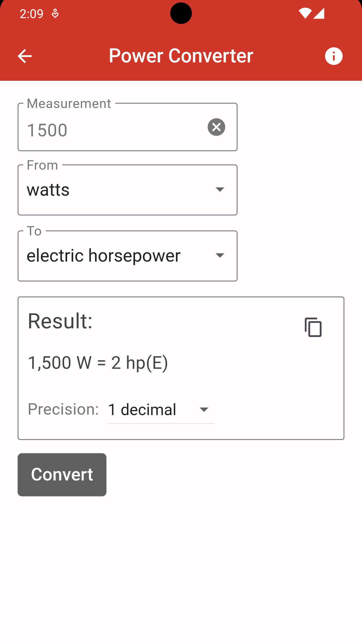Open the Precision decimal dropdown
The image size is (362, 644).
[161, 410]
